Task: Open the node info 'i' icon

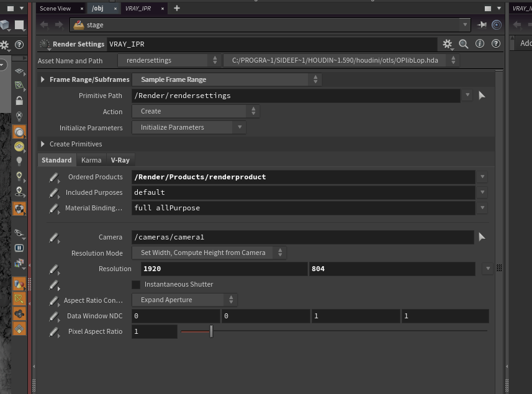Action: pyautogui.click(x=480, y=43)
